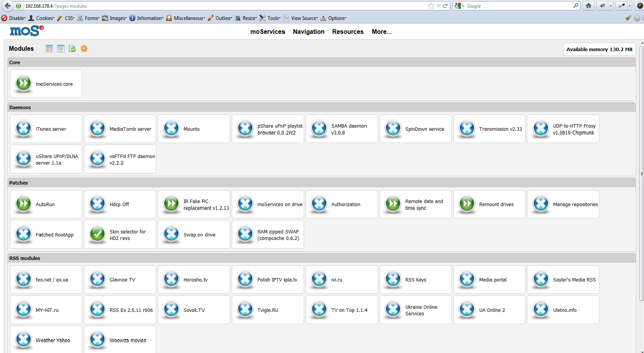This screenshot has width=644, height=353.
Task: Click the Woowza movies module
Action: click(x=120, y=340)
